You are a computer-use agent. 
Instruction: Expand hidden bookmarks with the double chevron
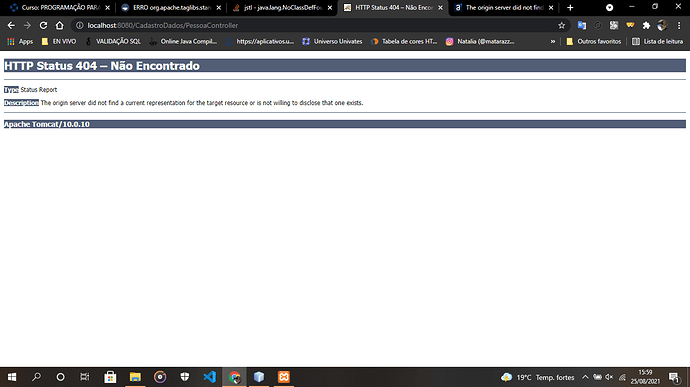(553, 41)
